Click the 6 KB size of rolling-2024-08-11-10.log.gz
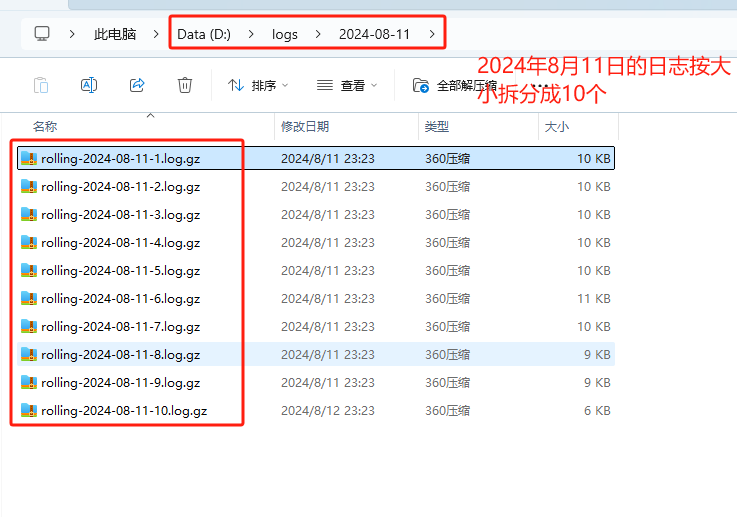The height and width of the screenshot is (517, 737). pos(597,410)
